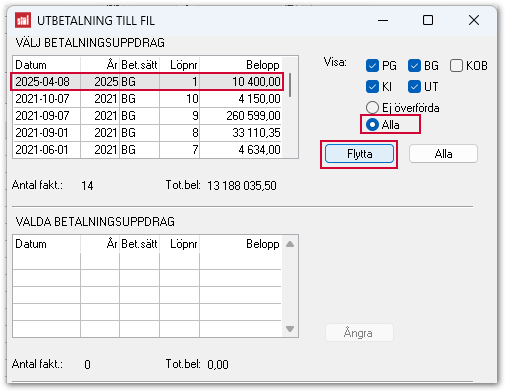Select the 2021-10-07 row with 4 150,00
The height and width of the screenshot is (392, 506).
tap(147, 99)
